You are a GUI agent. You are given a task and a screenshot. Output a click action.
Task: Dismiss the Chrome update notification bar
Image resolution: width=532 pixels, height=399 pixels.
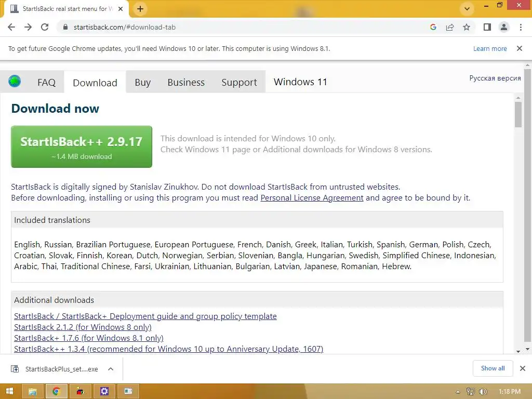click(x=520, y=48)
